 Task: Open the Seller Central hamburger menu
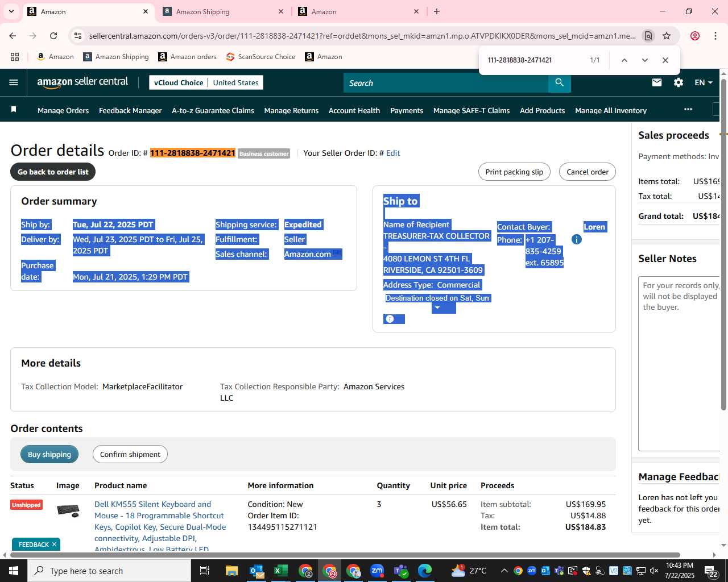tap(14, 82)
